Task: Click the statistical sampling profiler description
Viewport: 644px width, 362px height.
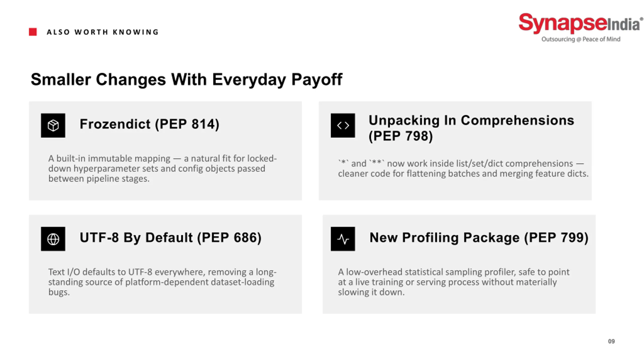Action: pos(454,282)
